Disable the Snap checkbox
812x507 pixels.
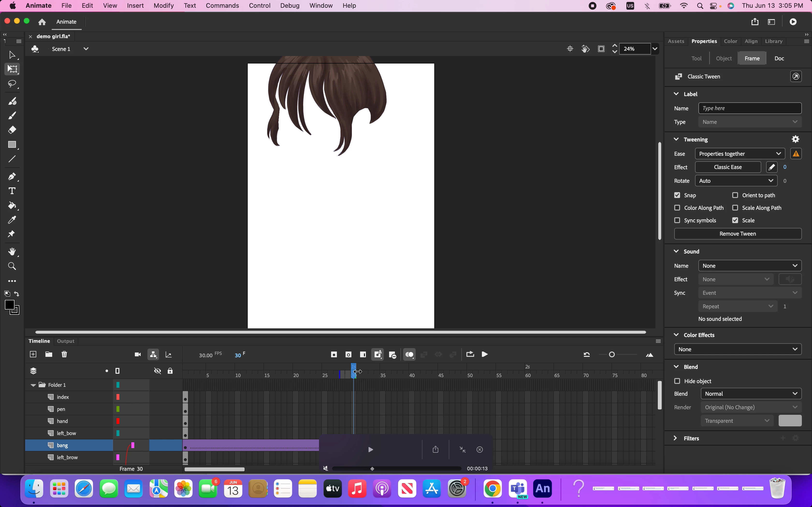pos(677,195)
